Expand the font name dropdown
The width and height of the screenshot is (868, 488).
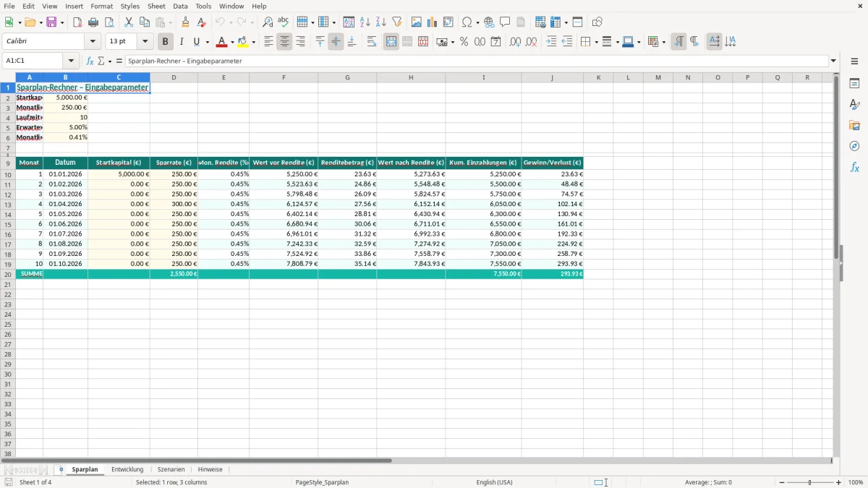[x=93, y=42]
